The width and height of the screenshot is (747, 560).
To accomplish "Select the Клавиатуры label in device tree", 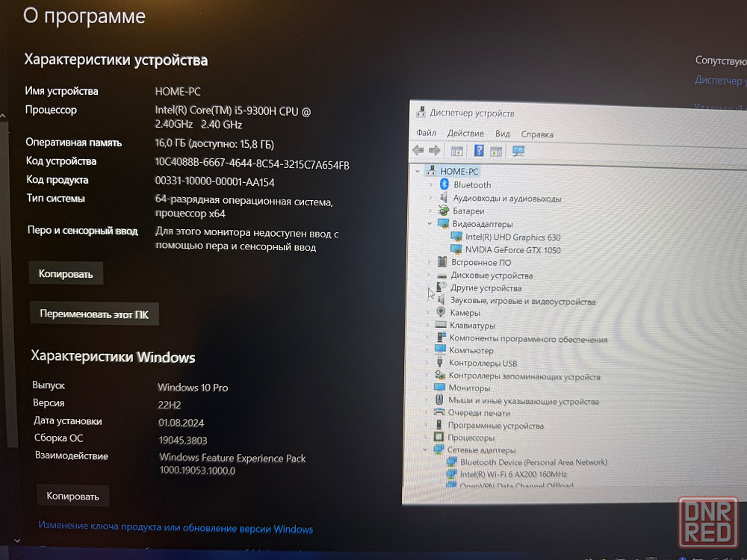I will coord(472,326).
